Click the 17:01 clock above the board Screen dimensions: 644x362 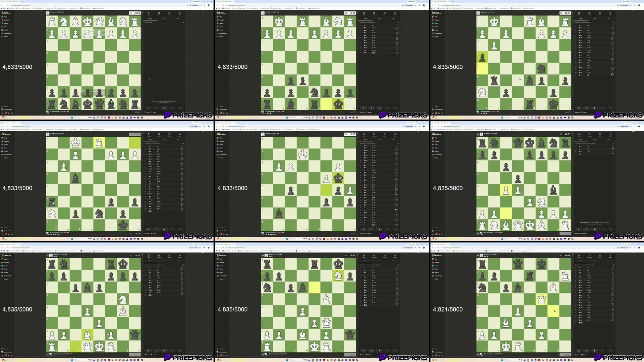(565, 13)
